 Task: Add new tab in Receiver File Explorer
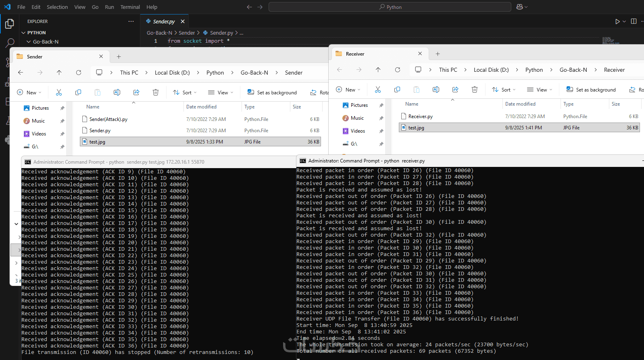(438, 54)
